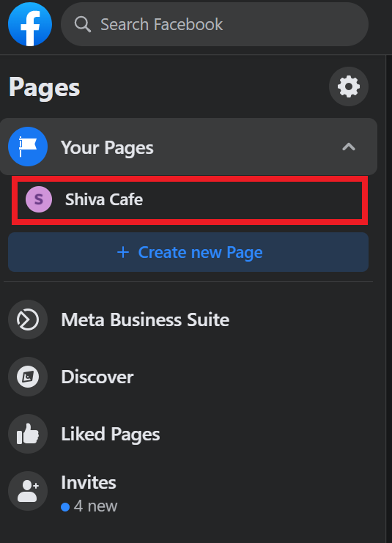392x543 pixels.
Task: Click Create new Page button
Action: 188,252
